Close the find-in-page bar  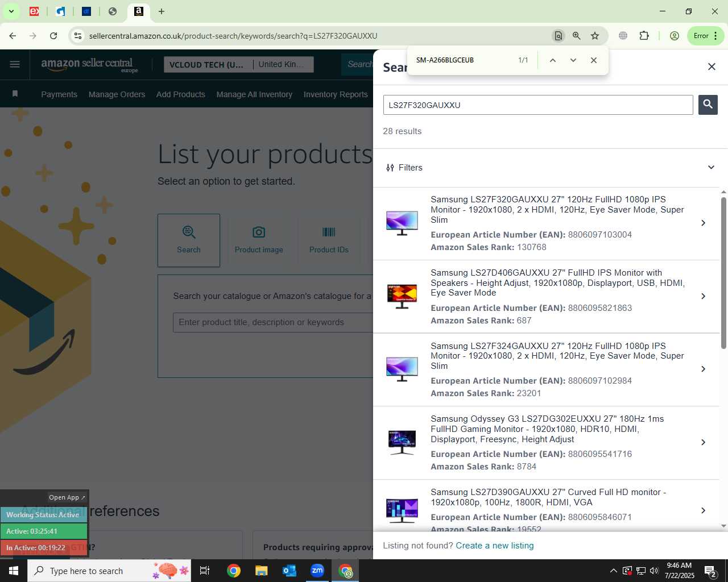pos(594,60)
